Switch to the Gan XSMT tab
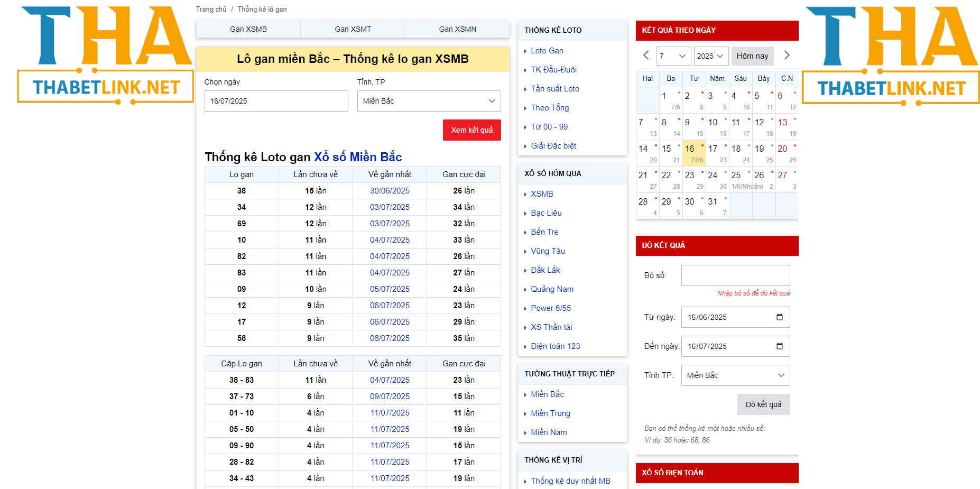980x489 pixels. coord(353,29)
